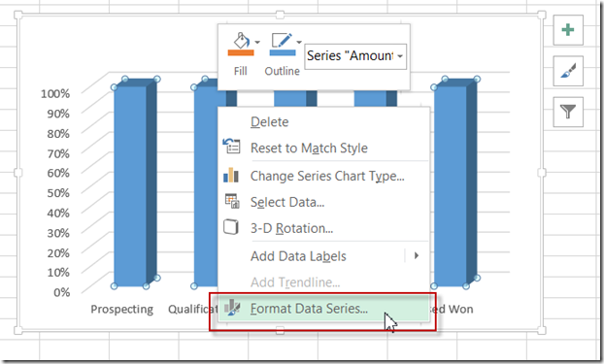Expand Add Data Labels submenu
This screenshot has height=364, width=604.
coord(323,256)
